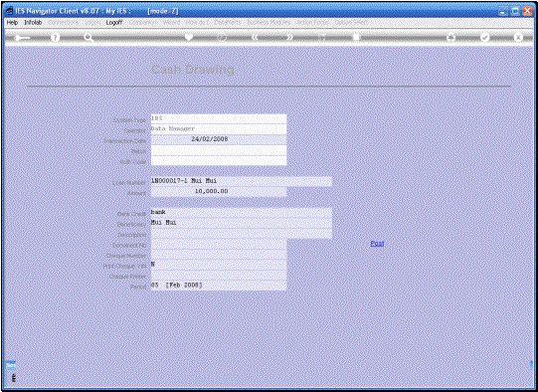The height and width of the screenshot is (392, 538).
Task: Click the key icon in toolbar
Action: pyautogui.click(x=22, y=38)
